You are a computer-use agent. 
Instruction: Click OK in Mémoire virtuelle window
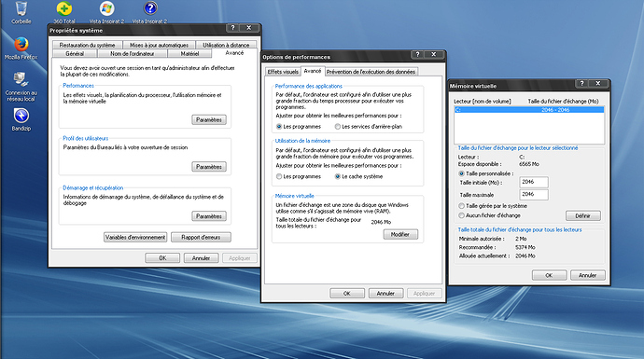pyautogui.click(x=549, y=275)
